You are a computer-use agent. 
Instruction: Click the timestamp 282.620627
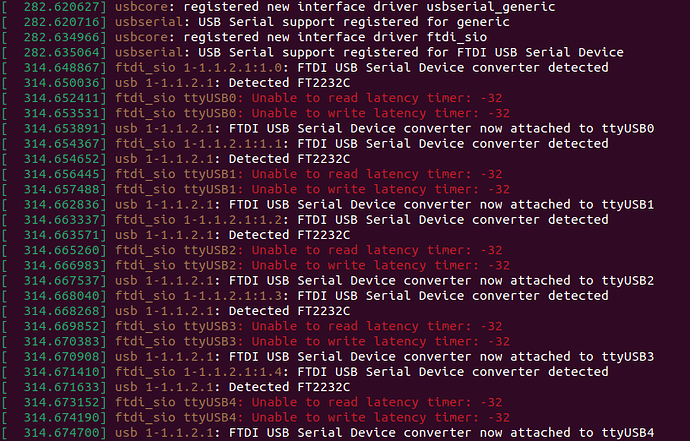(x=64, y=7)
